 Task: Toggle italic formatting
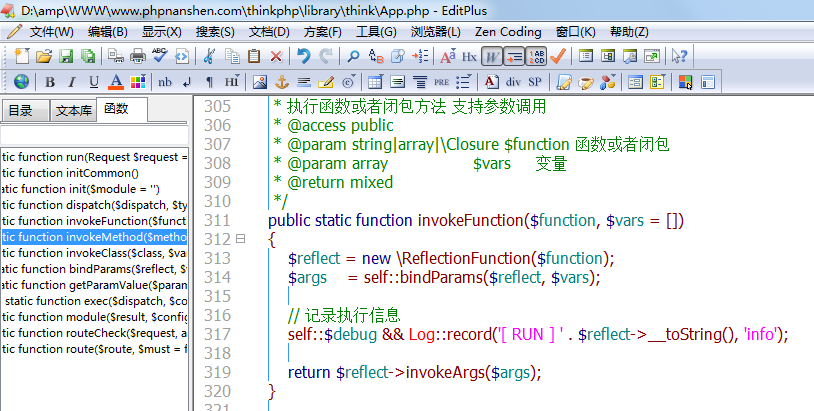point(72,82)
